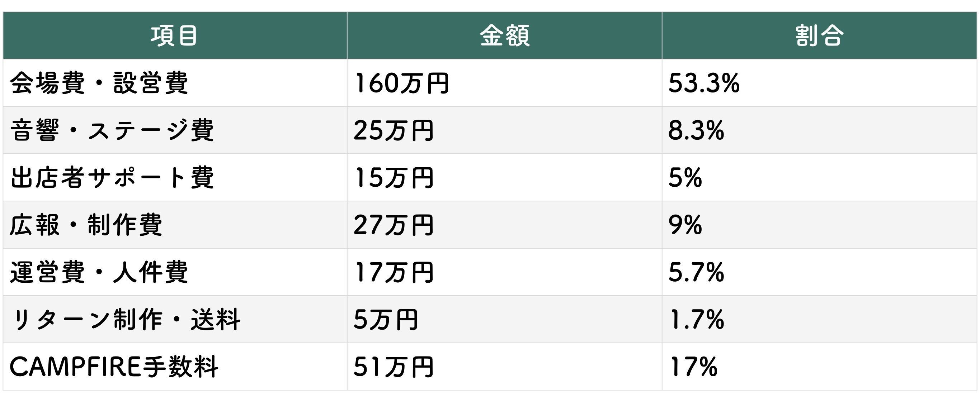Select the CAMPFIRE手数料 cell

pyautogui.click(x=114, y=367)
